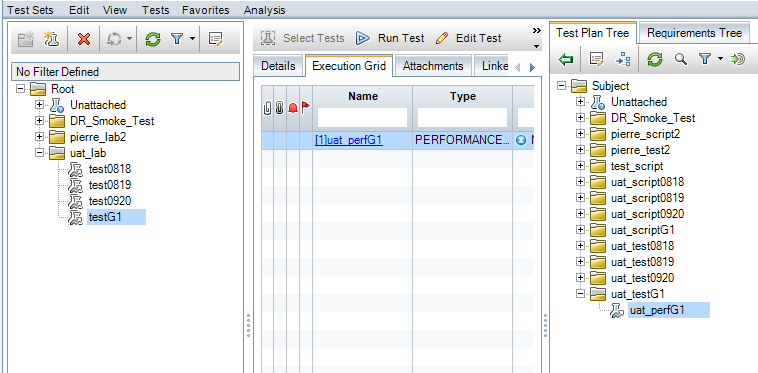Click the green Refresh icon in right toolbar
This screenshot has width=758, height=373.
tap(655, 59)
